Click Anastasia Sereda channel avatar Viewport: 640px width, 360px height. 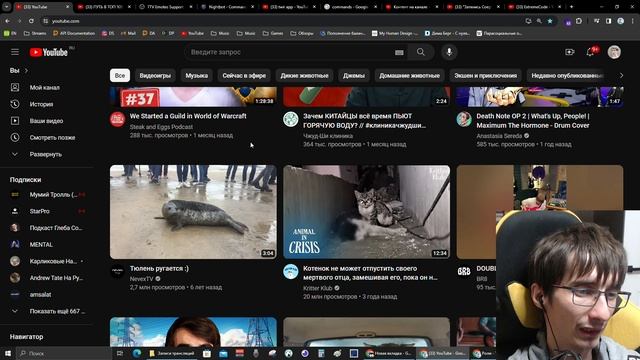(464, 119)
